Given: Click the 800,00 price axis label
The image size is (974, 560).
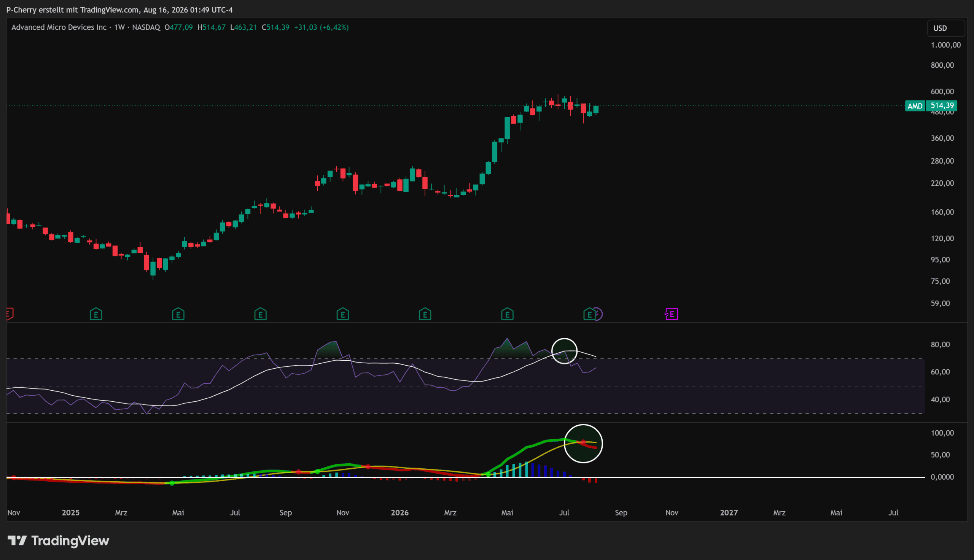Looking at the screenshot, I should (942, 65).
